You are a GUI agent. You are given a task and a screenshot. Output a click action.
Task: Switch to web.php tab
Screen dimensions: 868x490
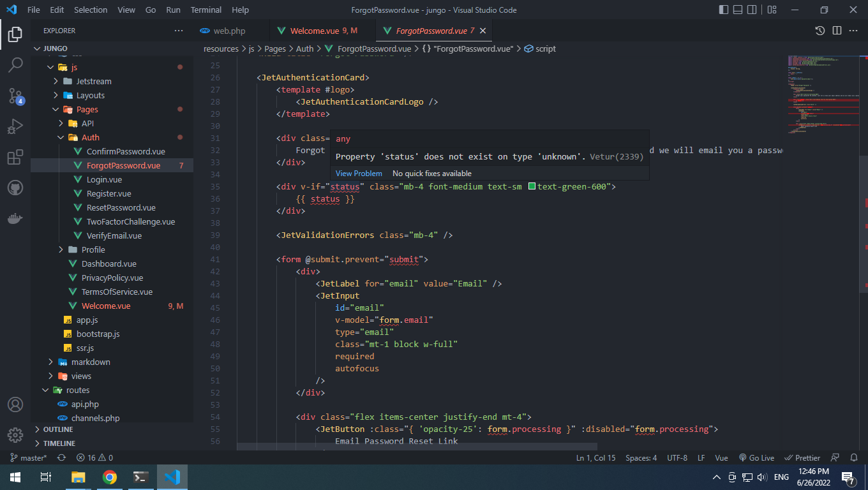click(x=229, y=31)
